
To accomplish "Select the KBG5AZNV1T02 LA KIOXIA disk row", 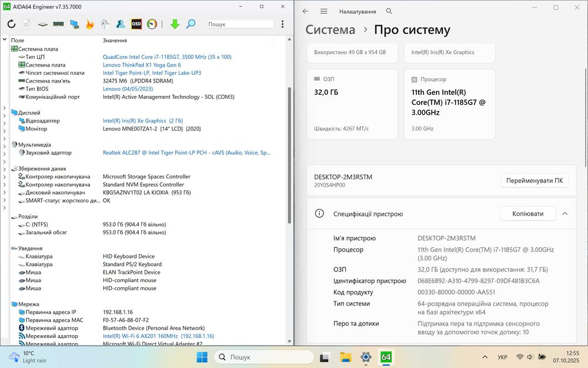I will pyautogui.click(x=149, y=193).
